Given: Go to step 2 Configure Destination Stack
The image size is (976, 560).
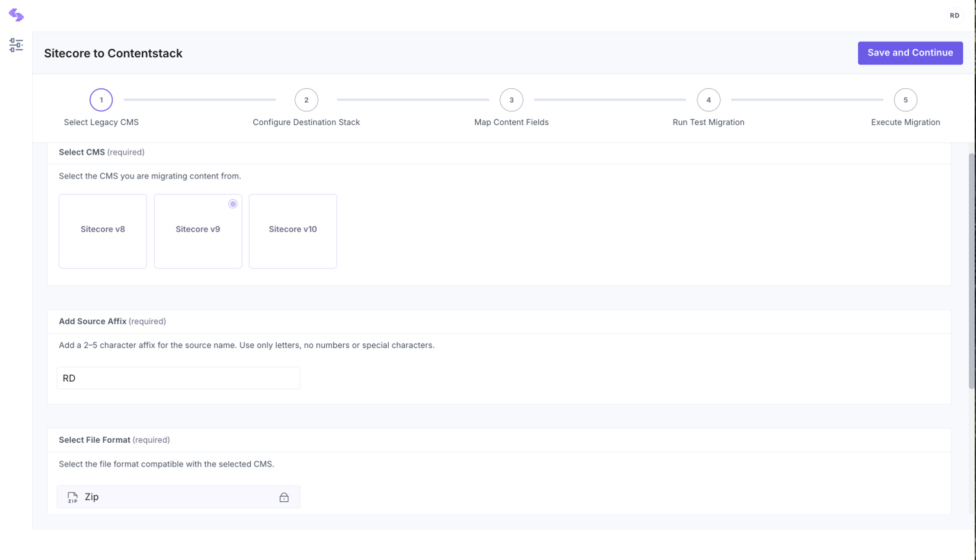Looking at the screenshot, I should pos(306,100).
